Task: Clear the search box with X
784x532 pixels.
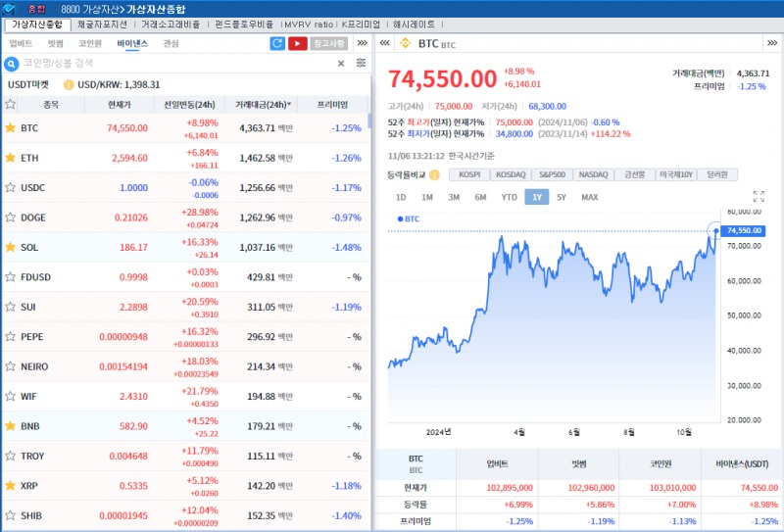Action: 341,64
